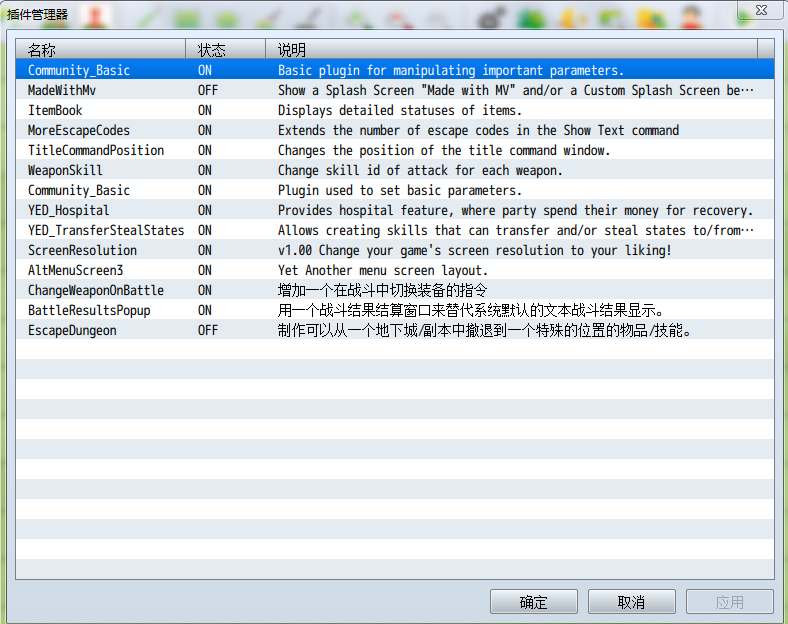The image size is (788, 624).
Task: Click the description of the EscapeDungeon plugin
Action: click(x=484, y=330)
